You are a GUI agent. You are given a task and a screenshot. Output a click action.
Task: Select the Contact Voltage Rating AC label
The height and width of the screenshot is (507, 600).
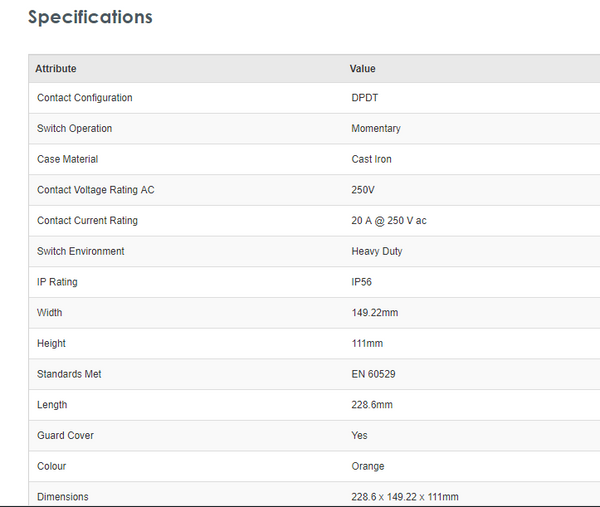[95, 190]
